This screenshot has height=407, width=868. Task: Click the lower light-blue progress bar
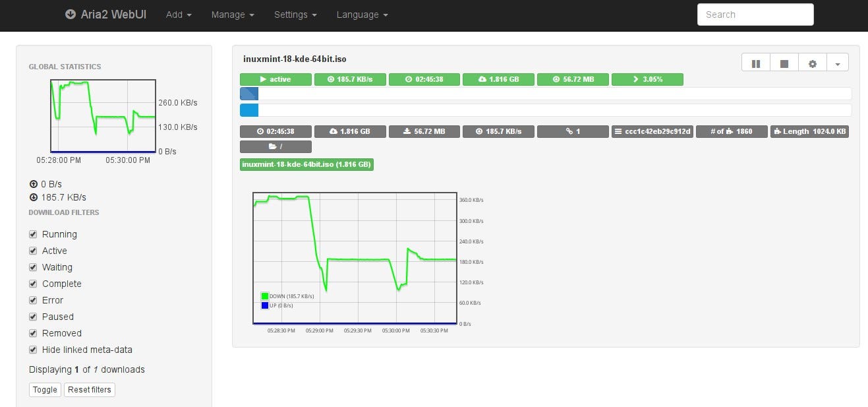546,110
